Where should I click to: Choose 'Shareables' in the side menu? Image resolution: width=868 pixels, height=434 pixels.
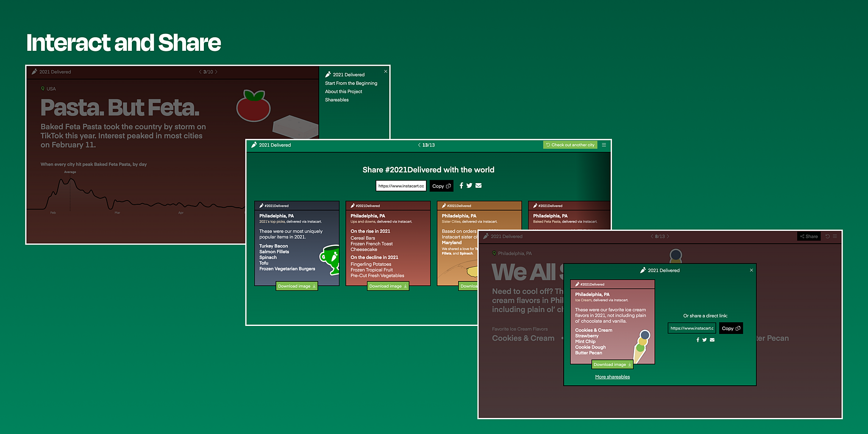pyautogui.click(x=337, y=100)
